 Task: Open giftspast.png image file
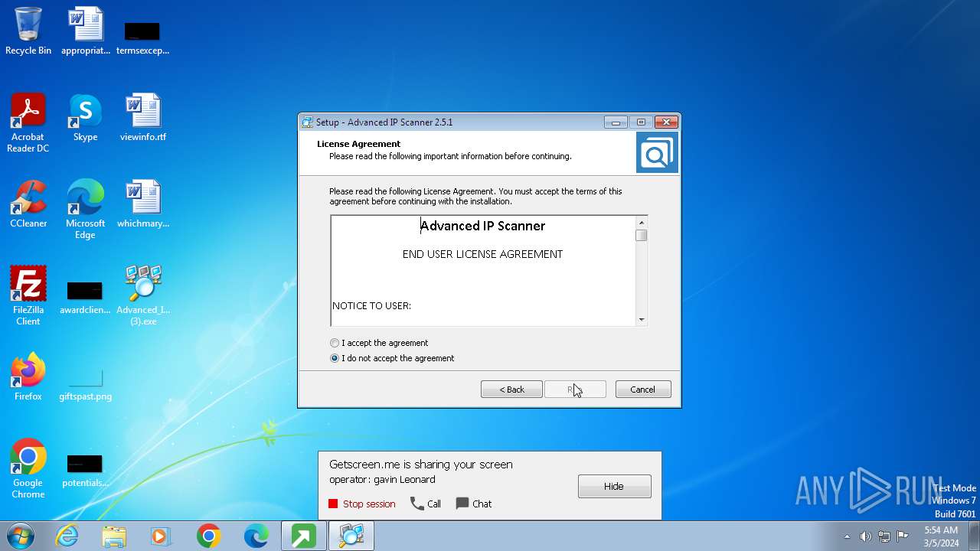coord(85,383)
